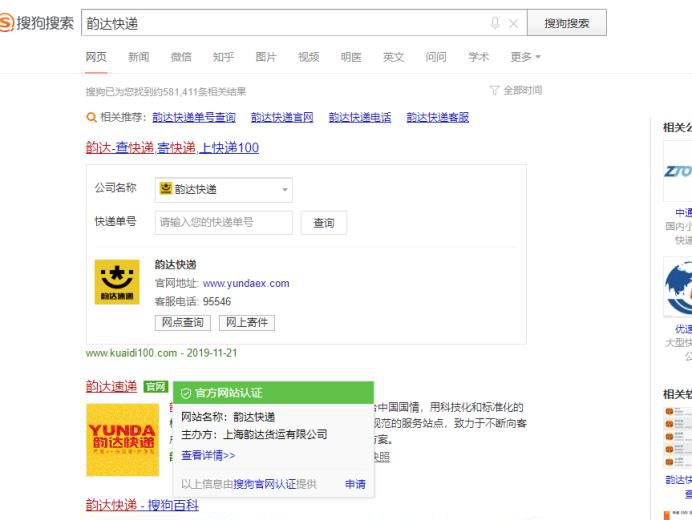Click the yellow Yunda smiley logo thumbnail

[x=117, y=282]
